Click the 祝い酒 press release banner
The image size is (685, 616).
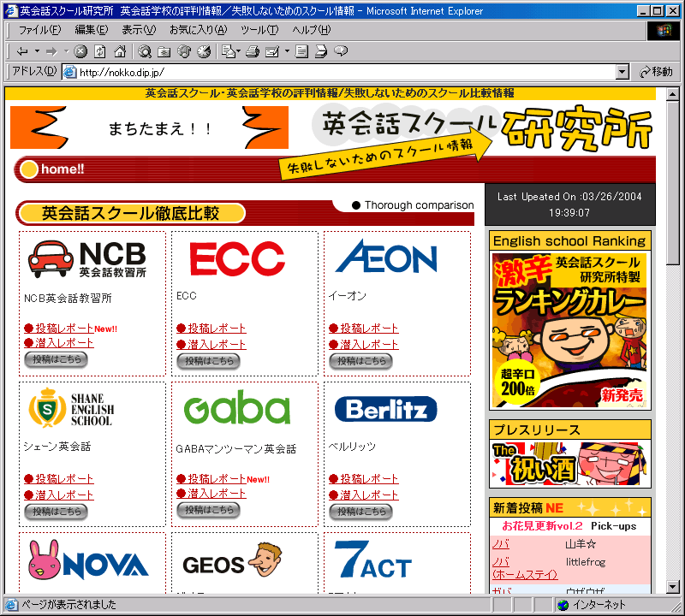pos(569,464)
